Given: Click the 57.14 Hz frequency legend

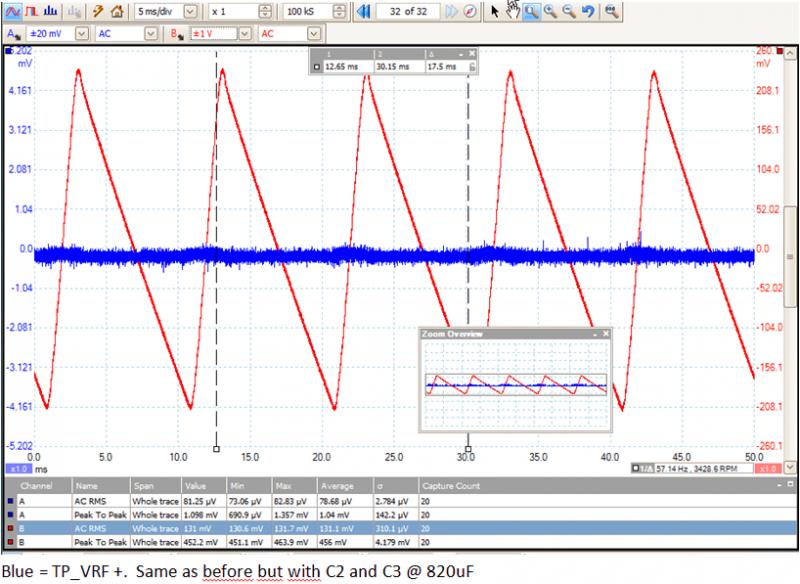Looking at the screenshot, I should [x=691, y=469].
